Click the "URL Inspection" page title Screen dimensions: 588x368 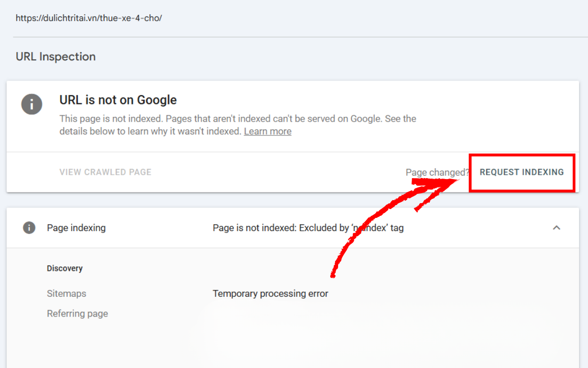click(x=55, y=56)
